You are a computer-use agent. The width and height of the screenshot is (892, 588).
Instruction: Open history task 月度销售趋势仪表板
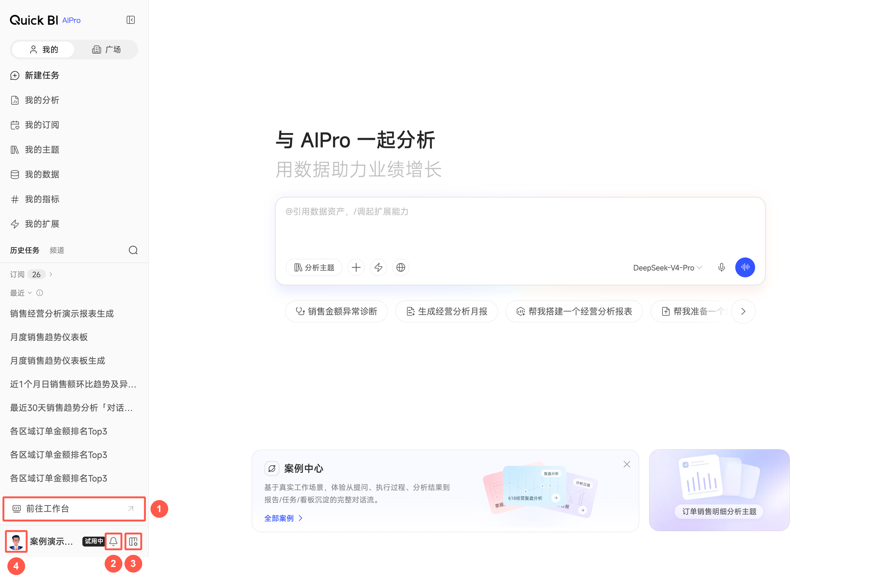click(x=49, y=337)
